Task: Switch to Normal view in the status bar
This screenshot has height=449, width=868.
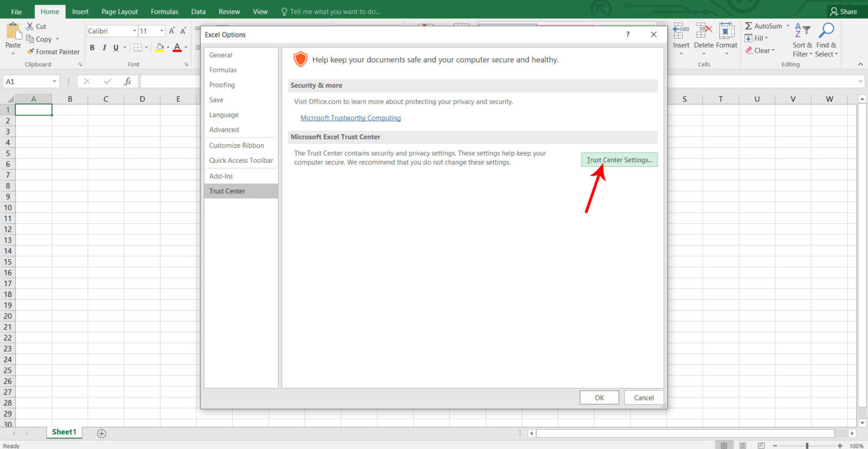Action: [x=724, y=446]
